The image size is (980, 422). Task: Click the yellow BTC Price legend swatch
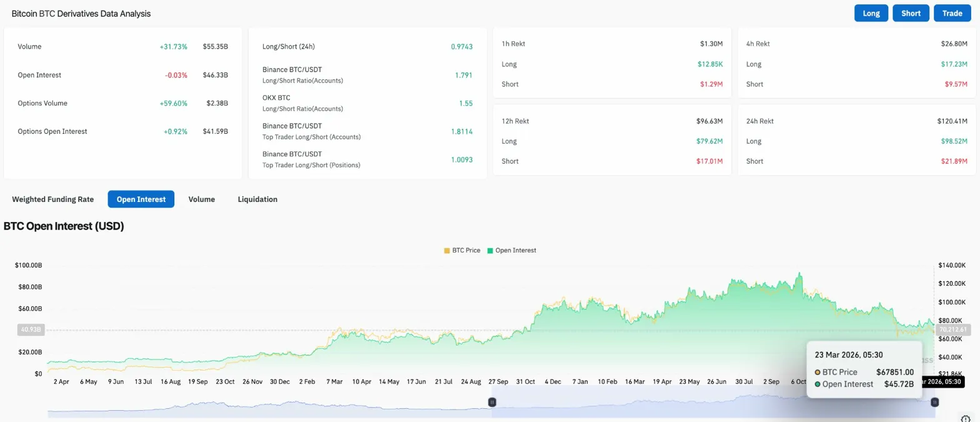[447, 250]
